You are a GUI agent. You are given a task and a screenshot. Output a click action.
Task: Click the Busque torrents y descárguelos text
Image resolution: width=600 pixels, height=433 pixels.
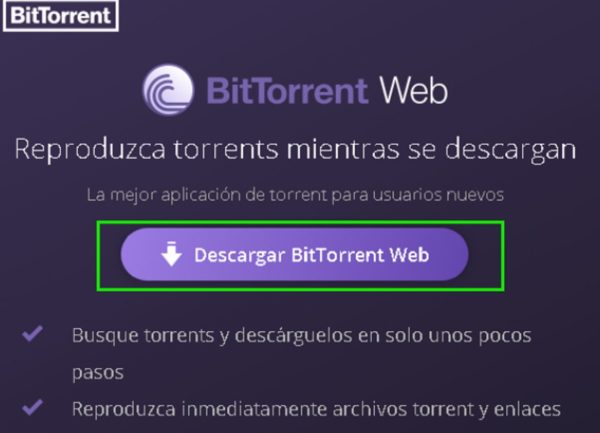302,354
